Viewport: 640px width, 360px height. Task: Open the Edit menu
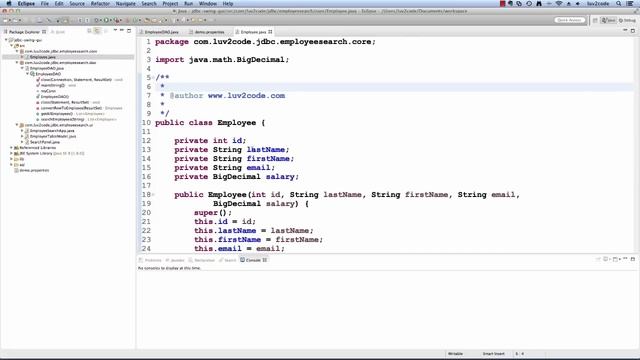click(x=59, y=4)
